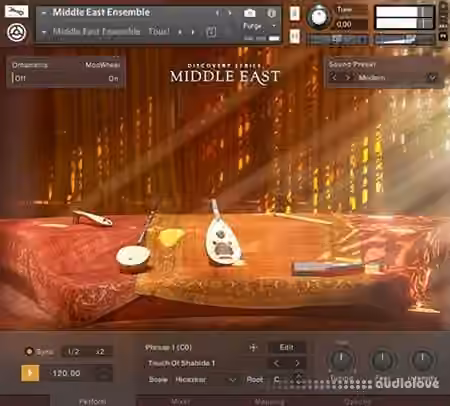Click the Root note value C
The image size is (450, 406).
click(x=276, y=380)
